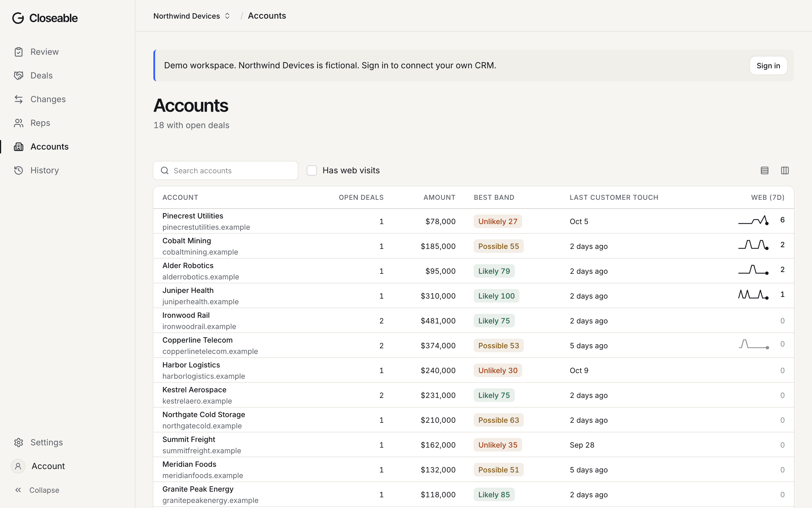Open the Ironwood Rail account
The width and height of the screenshot is (812, 508).
186,316
